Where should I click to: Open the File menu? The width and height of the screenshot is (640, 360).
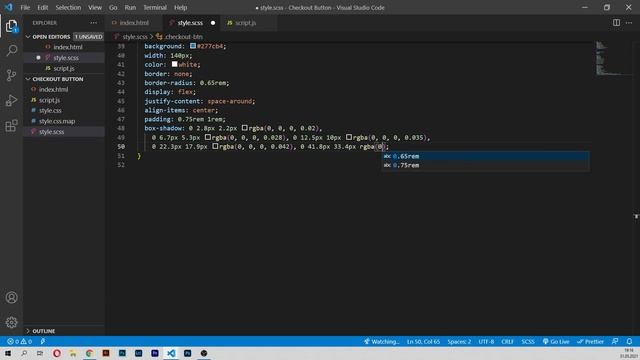point(25,7)
